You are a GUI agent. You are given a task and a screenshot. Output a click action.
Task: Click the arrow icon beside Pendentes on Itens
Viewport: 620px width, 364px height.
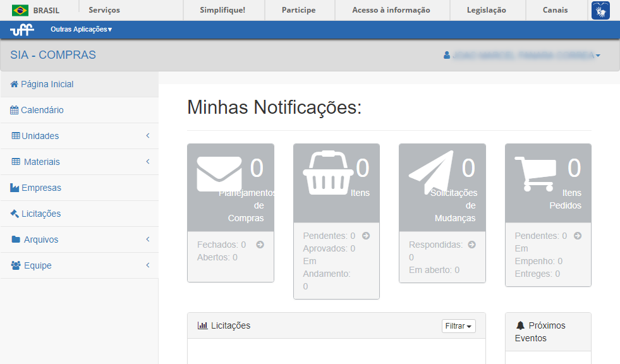pyautogui.click(x=366, y=235)
